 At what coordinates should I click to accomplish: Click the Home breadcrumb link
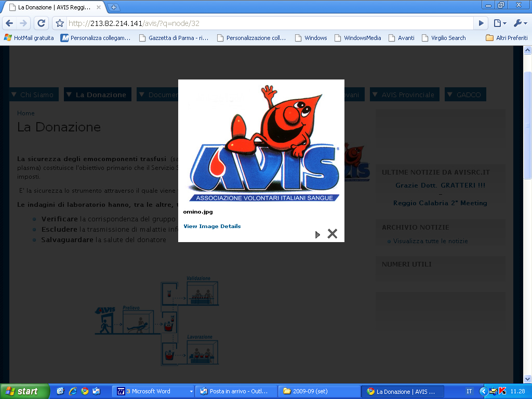26,113
